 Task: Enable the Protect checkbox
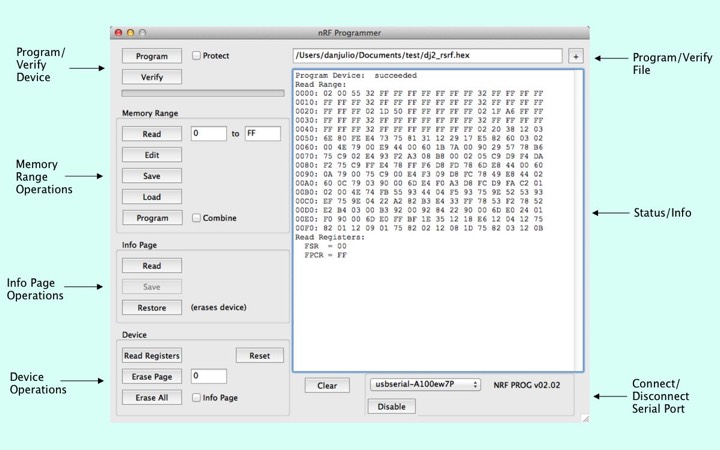[x=197, y=56]
